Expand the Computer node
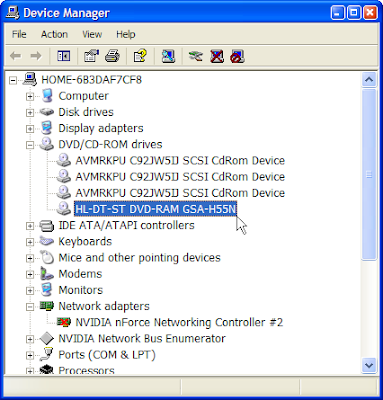Image resolution: width=383 pixels, height=400 pixels. pos(30,96)
